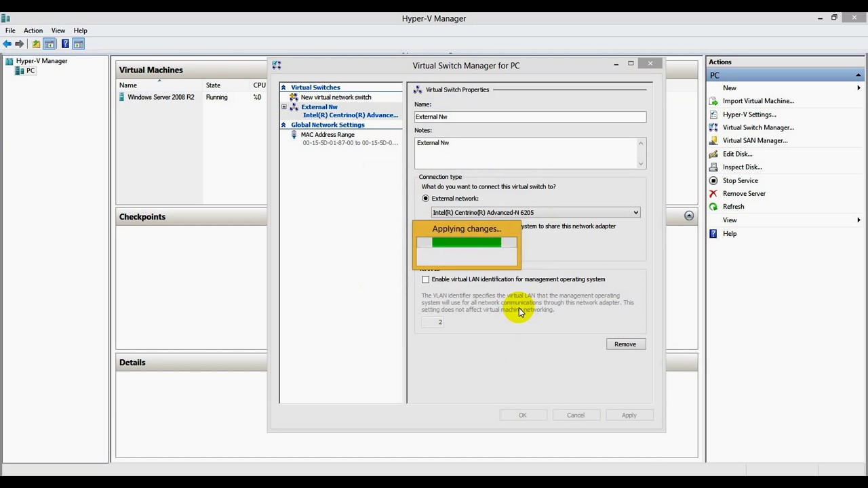Click the New virtual network switch icon
The image size is (868, 488).
[x=294, y=97]
